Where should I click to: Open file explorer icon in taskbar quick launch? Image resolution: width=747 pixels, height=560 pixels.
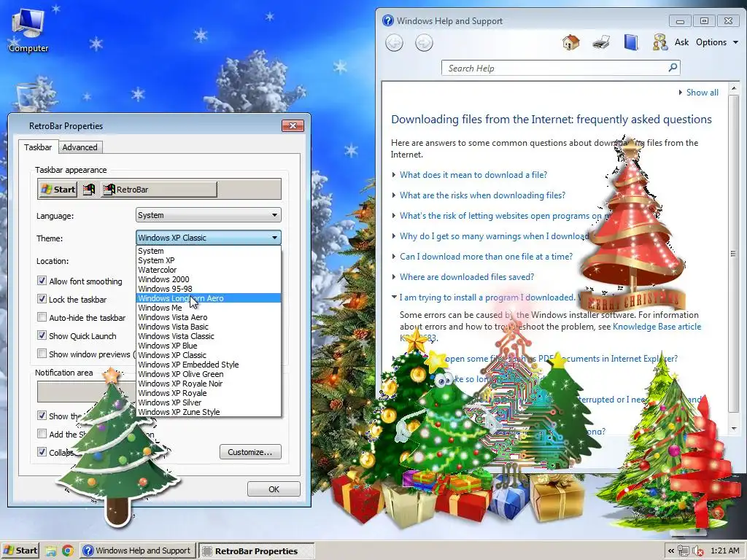coord(51,551)
